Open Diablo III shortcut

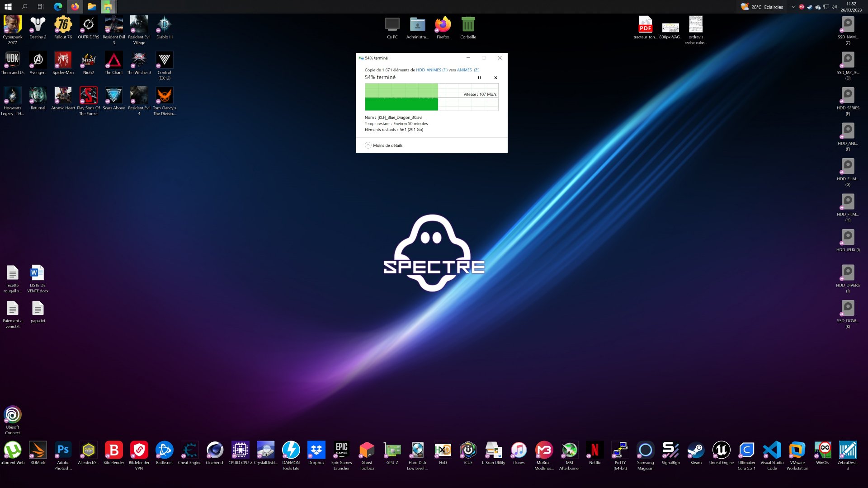[165, 27]
